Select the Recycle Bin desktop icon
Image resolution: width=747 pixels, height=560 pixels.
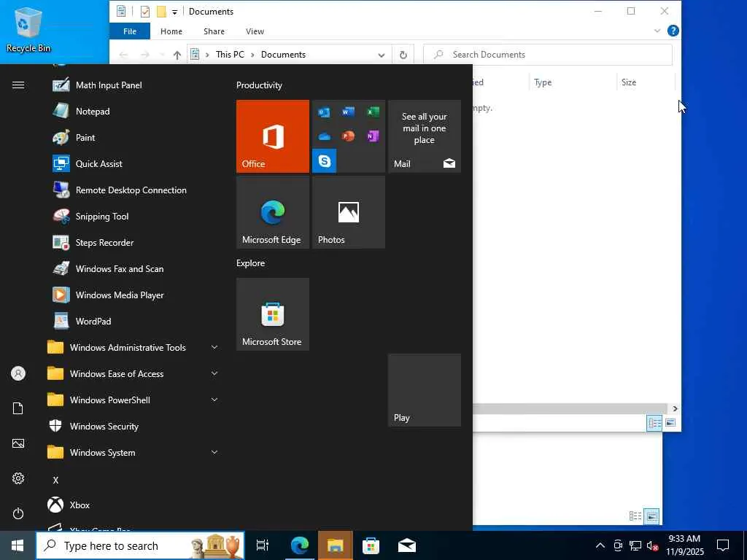click(x=28, y=29)
